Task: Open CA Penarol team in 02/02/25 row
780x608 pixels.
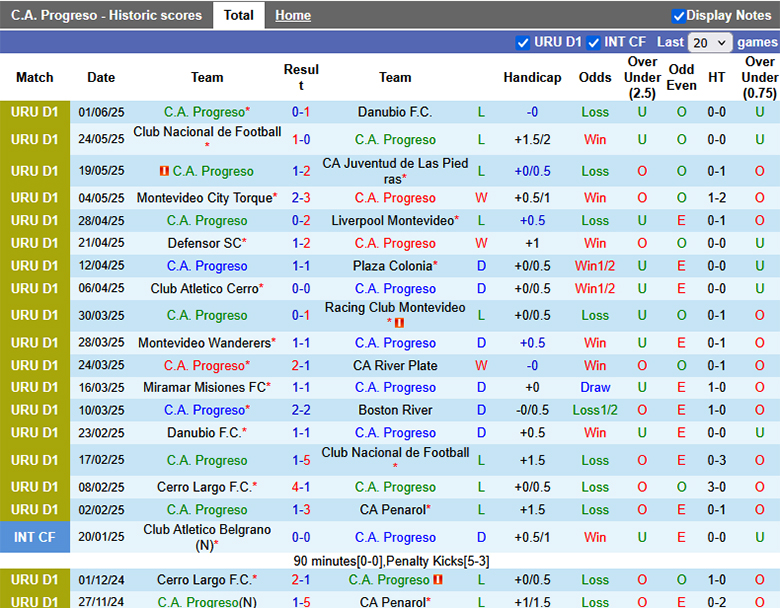Action: coord(395,510)
